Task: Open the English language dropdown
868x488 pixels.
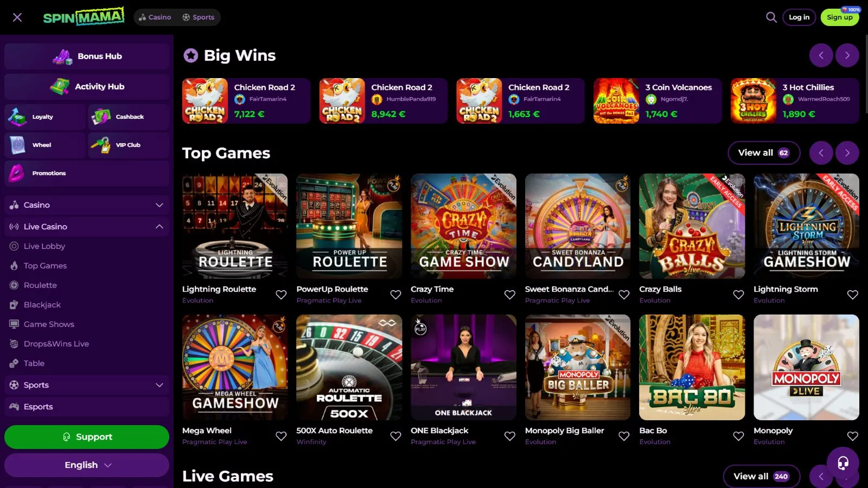Action: pyautogui.click(x=87, y=465)
